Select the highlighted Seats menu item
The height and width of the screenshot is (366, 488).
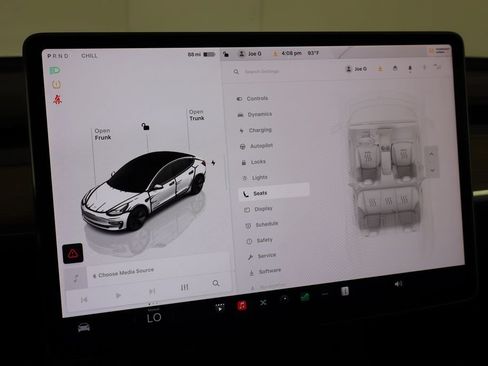click(274, 192)
